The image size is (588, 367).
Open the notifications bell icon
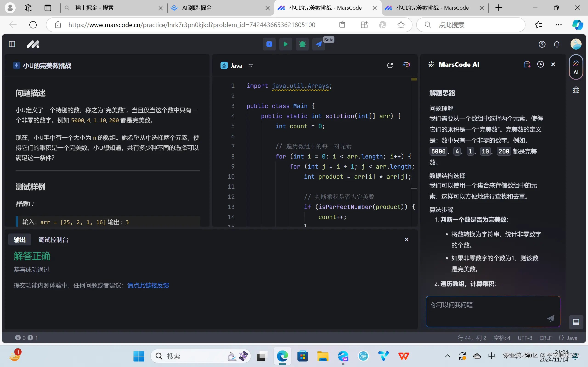click(x=557, y=44)
